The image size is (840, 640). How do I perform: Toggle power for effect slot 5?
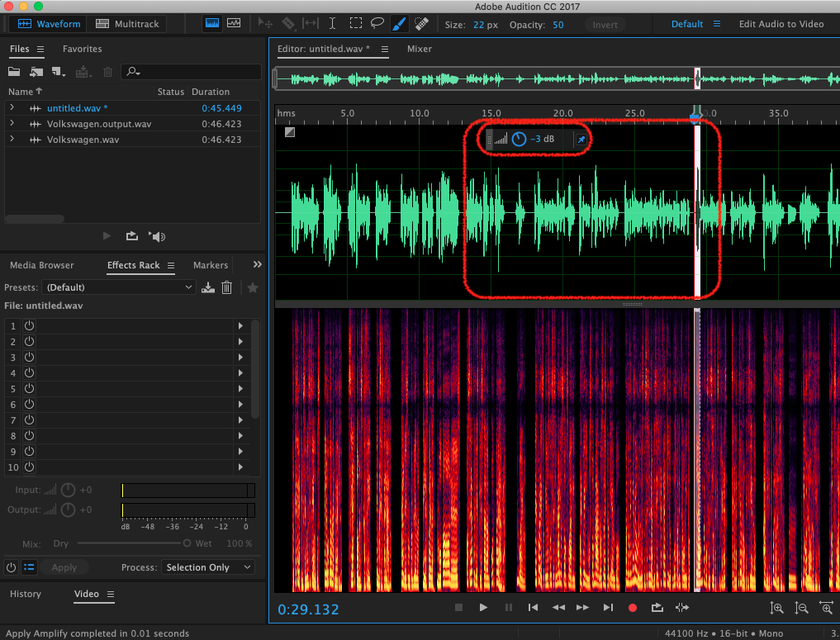[x=29, y=389]
